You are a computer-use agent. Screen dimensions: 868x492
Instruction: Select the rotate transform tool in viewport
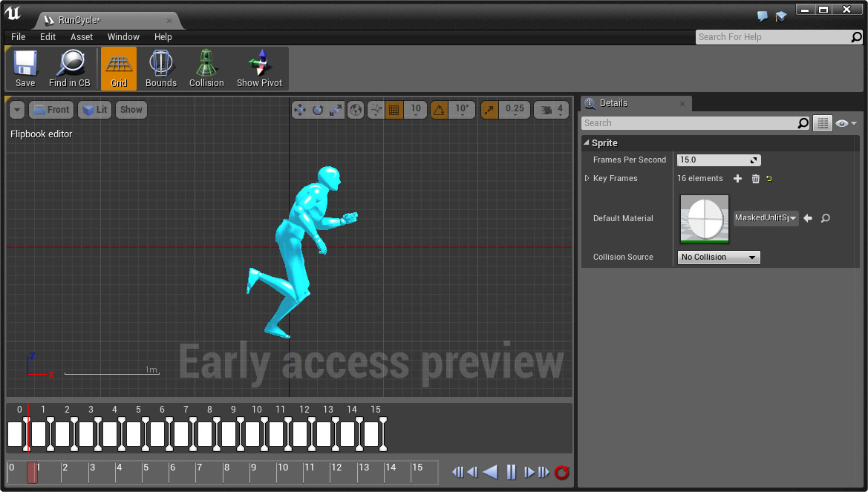point(318,110)
